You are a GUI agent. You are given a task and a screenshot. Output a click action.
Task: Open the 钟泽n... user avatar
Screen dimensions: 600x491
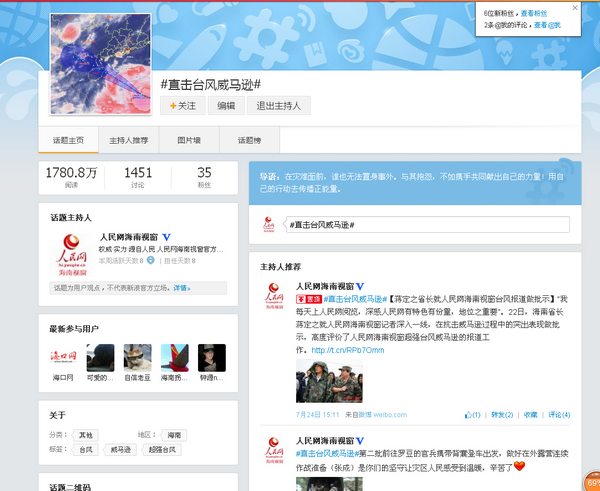click(212, 357)
